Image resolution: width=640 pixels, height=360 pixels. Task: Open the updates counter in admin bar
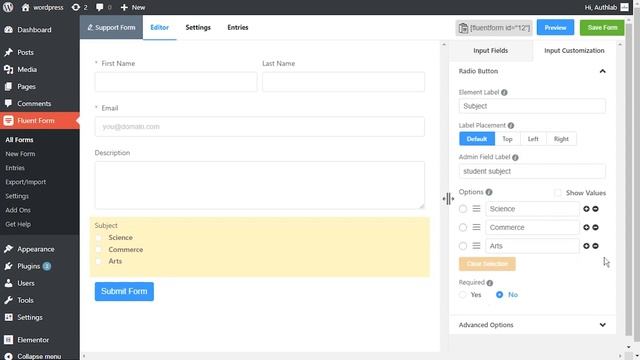79,7
